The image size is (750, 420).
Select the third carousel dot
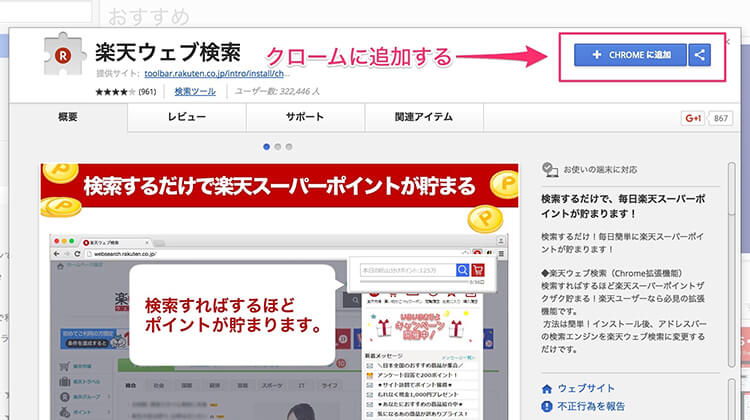point(289,147)
